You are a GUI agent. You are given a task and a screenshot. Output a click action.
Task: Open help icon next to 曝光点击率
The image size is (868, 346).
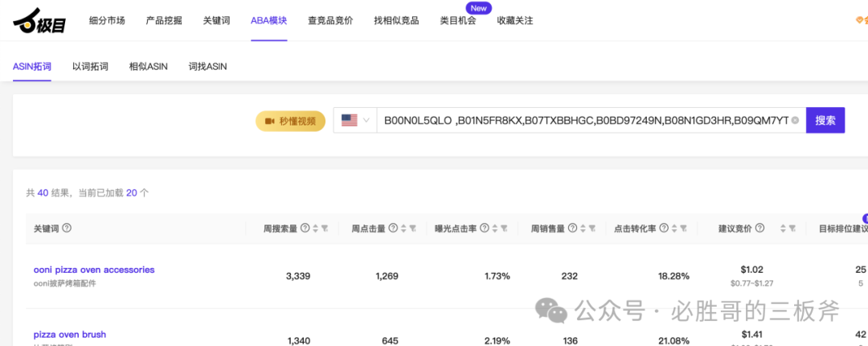pyautogui.click(x=485, y=228)
